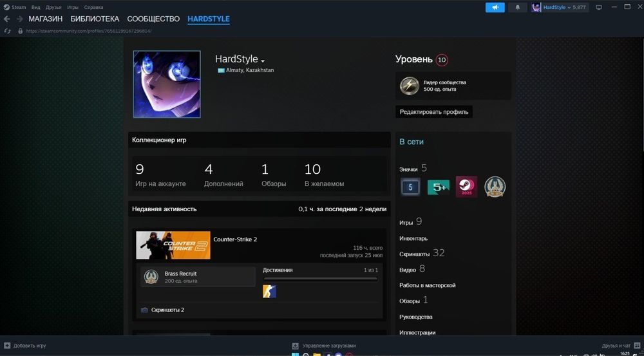Open Руководства link
The image size is (644, 356).
coord(415,317)
